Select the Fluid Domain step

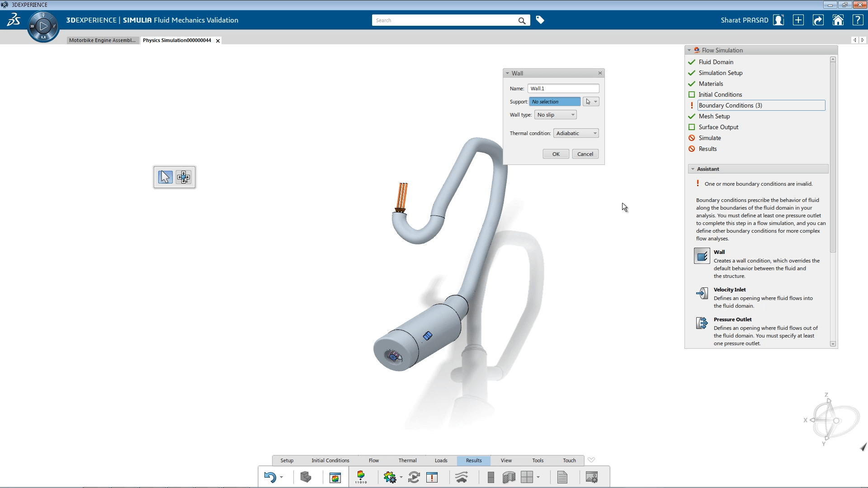[716, 62]
